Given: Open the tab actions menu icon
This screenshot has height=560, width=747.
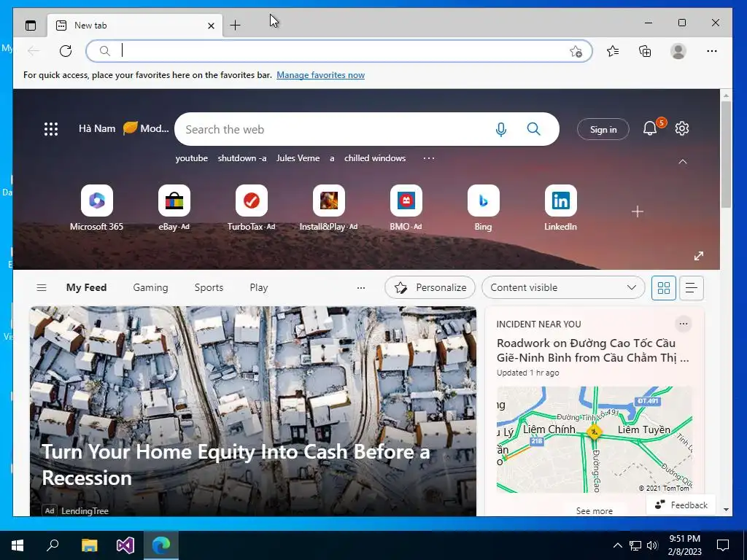Looking at the screenshot, I should (x=31, y=26).
